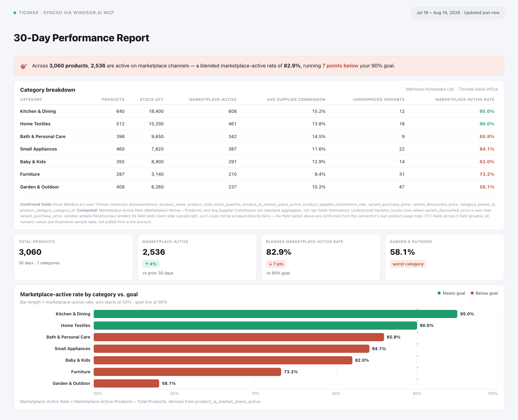
Task: Click the Home Textiles green chart bar
Action: tap(255, 325)
